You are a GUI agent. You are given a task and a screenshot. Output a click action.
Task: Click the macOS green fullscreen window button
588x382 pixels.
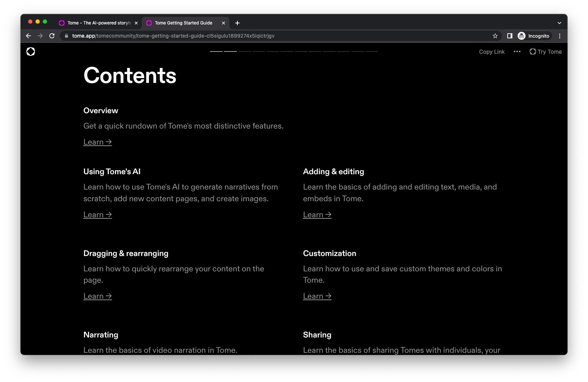45,22
